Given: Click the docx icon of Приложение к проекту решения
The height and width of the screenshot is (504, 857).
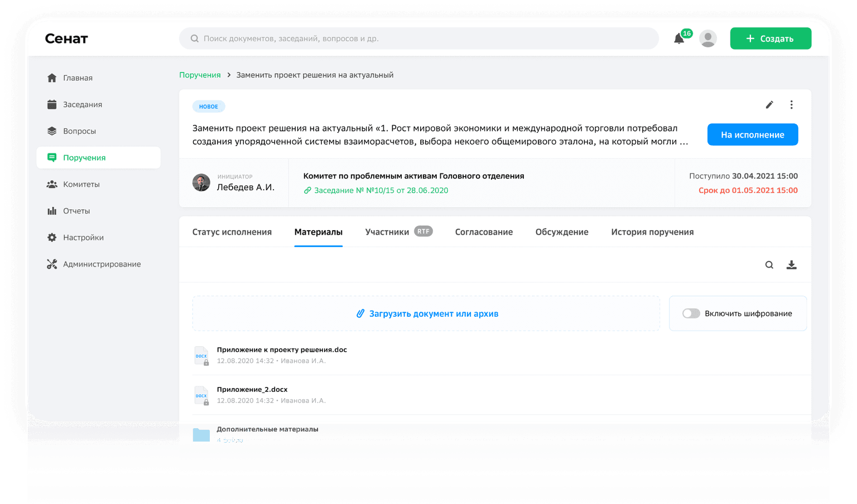Looking at the screenshot, I should click(x=201, y=355).
